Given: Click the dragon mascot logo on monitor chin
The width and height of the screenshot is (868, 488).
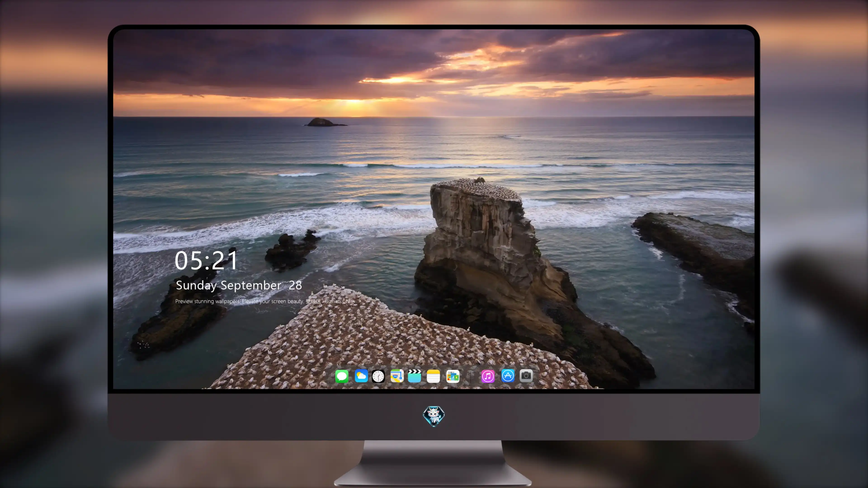Looking at the screenshot, I should [434, 416].
